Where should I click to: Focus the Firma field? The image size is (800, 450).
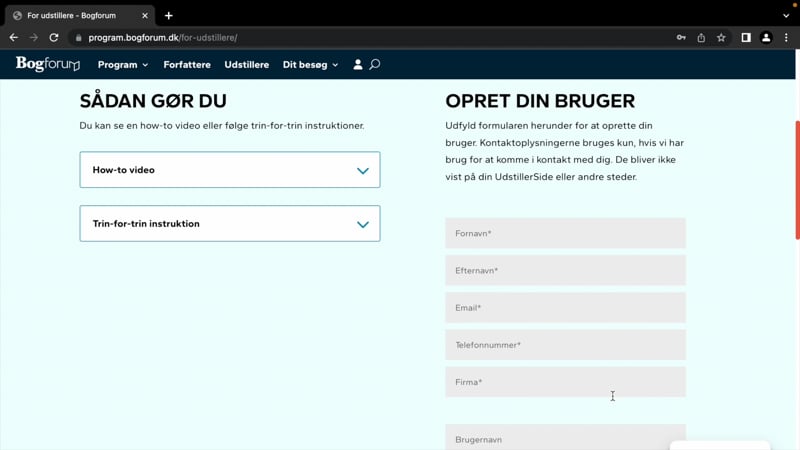point(565,382)
